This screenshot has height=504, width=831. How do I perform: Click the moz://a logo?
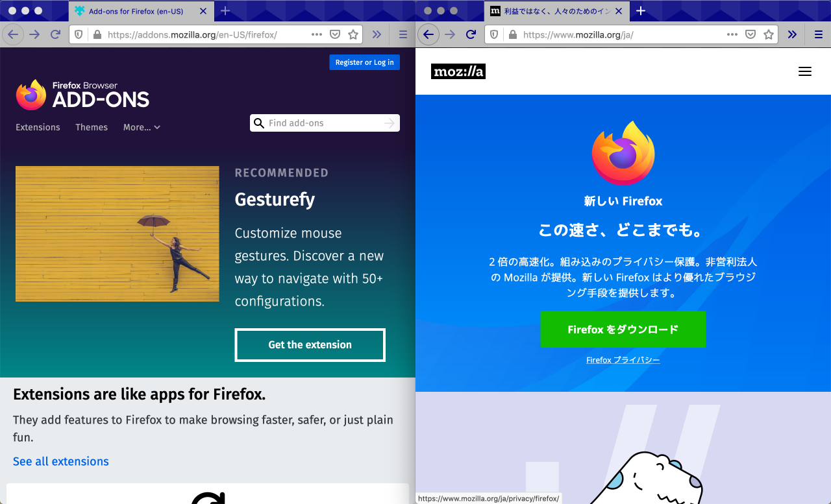pyautogui.click(x=458, y=71)
